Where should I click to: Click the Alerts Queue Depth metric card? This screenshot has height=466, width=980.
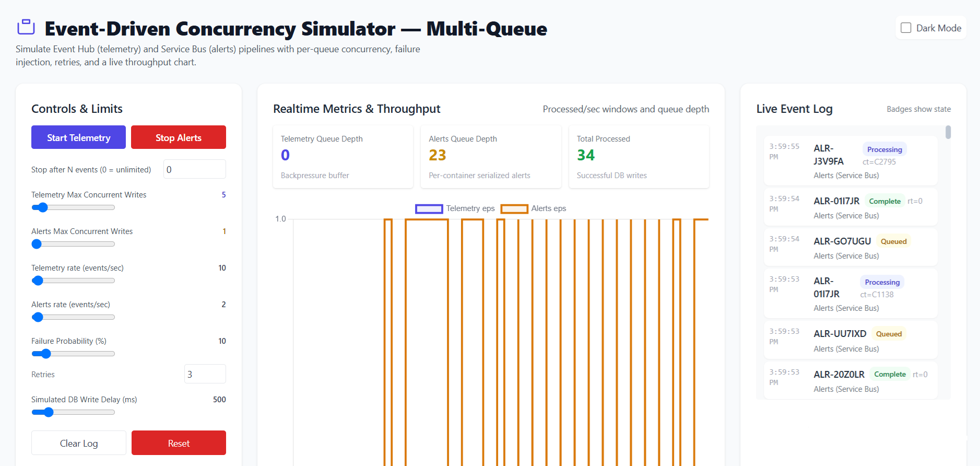491,157
